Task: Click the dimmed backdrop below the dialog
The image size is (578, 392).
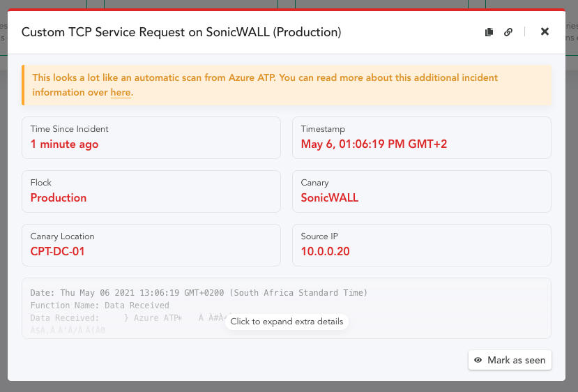Action: tap(289, 386)
